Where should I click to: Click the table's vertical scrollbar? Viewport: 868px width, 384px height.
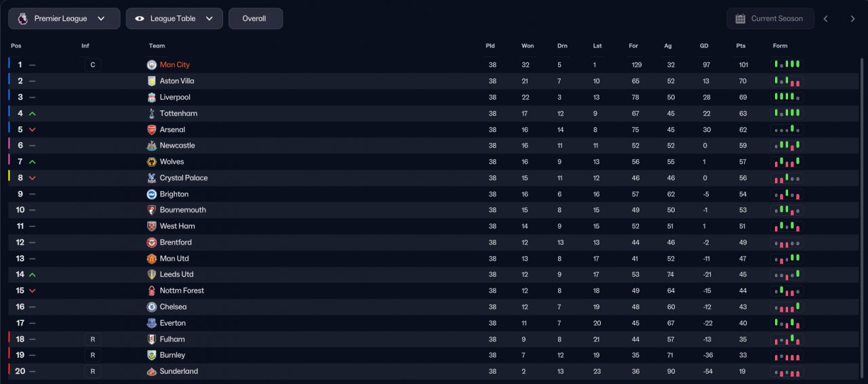pos(863,203)
